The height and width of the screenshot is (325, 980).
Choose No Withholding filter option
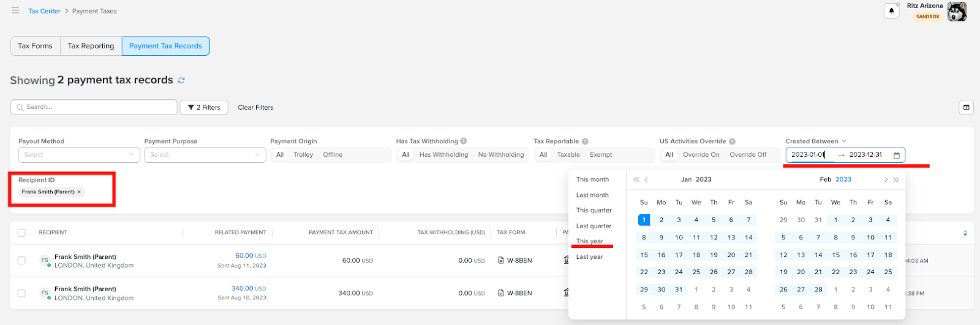click(501, 155)
